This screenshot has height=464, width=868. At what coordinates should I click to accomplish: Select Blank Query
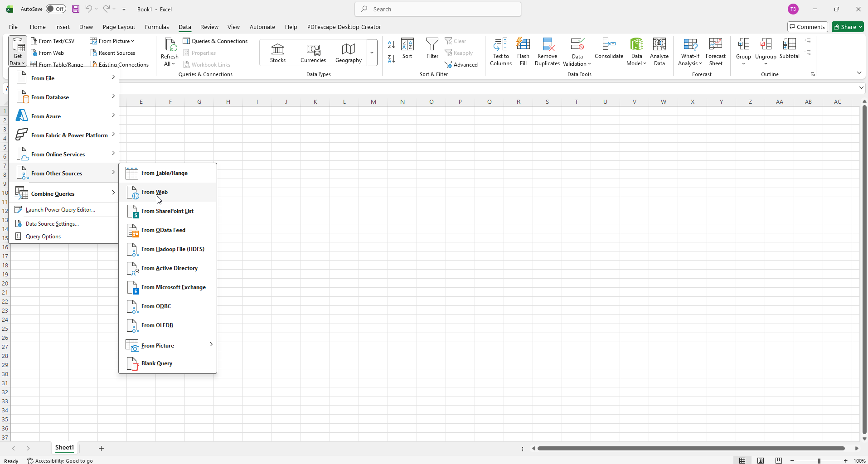168,363
